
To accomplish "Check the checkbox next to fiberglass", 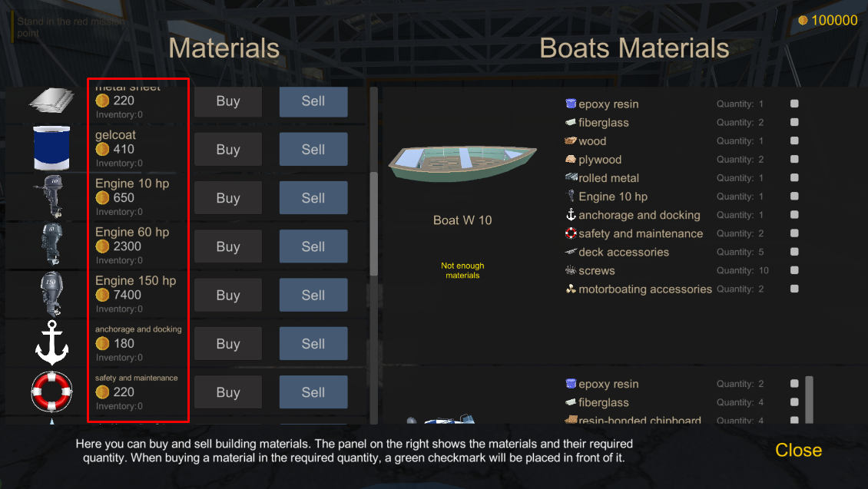I will pyautogui.click(x=794, y=121).
